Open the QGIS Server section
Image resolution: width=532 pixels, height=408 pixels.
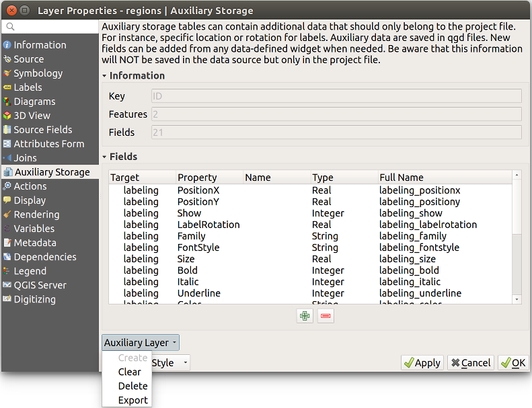coord(40,285)
